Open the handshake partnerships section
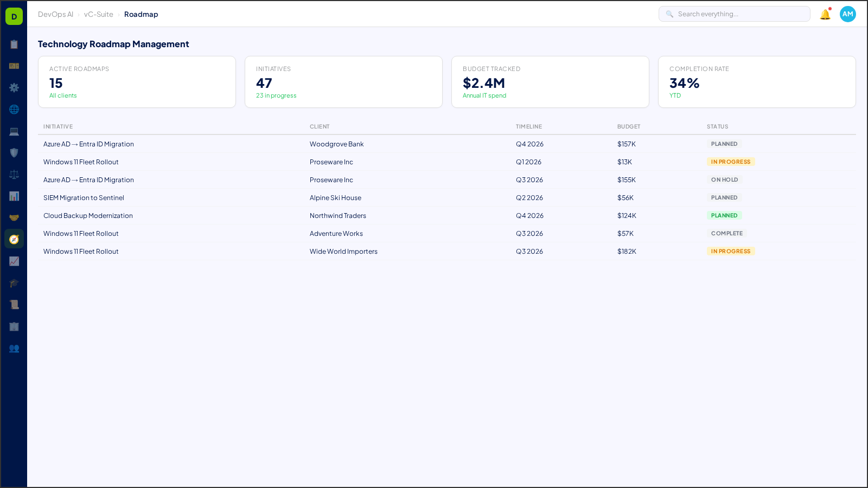The height and width of the screenshot is (488, 868). [14, 217]
